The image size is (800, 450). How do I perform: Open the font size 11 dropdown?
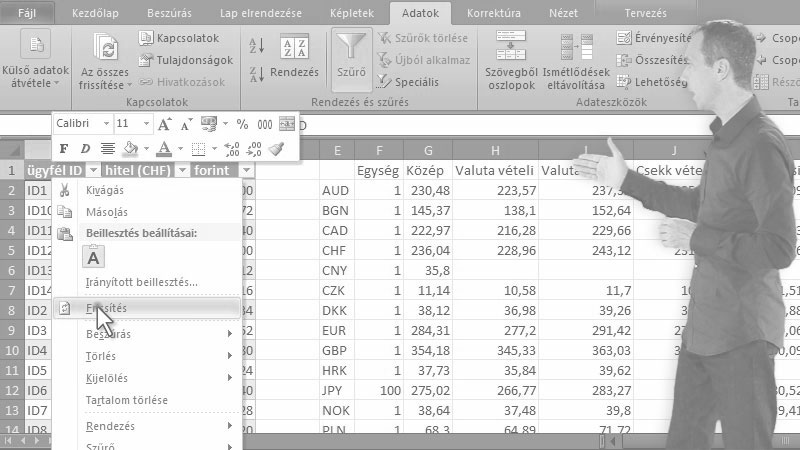[x=146, y=123]
